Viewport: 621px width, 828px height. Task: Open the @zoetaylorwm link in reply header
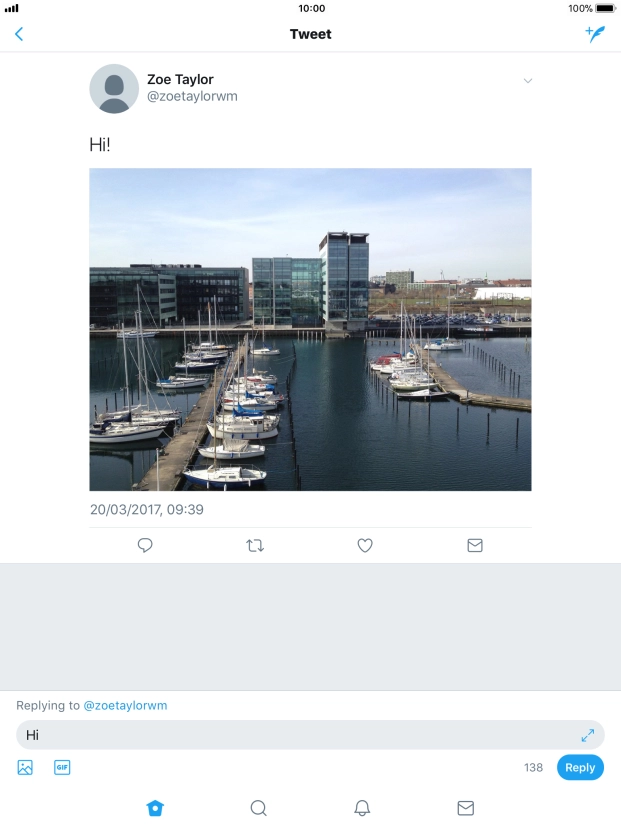pos(125,705)
